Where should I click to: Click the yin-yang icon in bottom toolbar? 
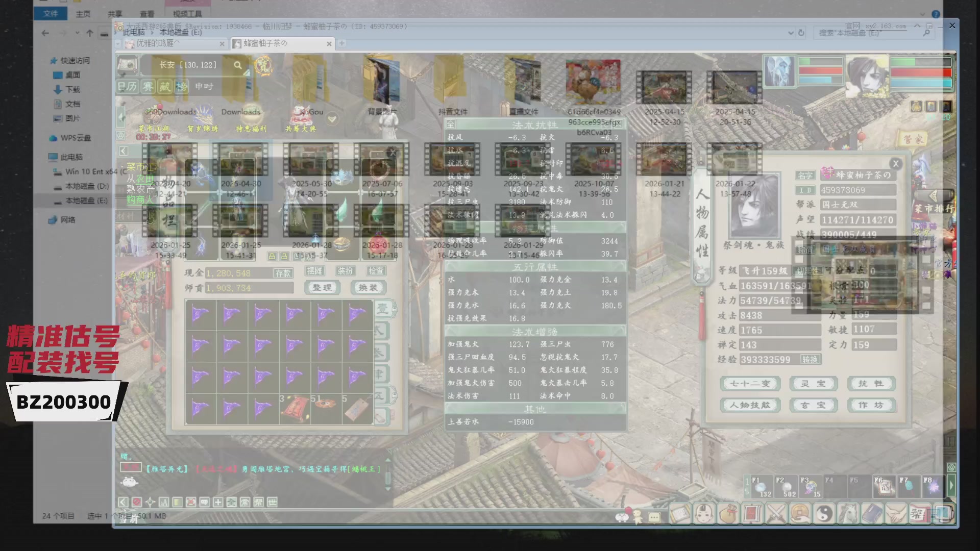pos(824,513)
